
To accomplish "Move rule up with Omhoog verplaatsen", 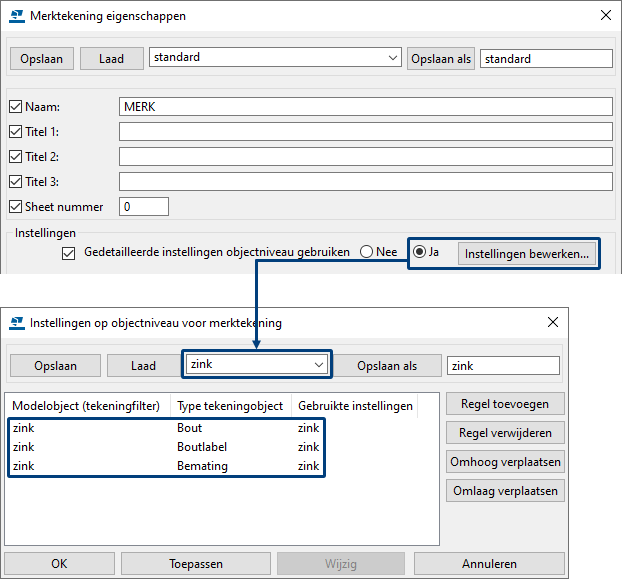I will coord(505,462).
